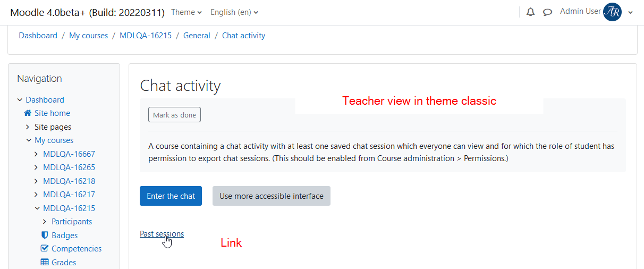Open the Theme dropdown menu
644x269 pixels.
[x=186, y=12]
